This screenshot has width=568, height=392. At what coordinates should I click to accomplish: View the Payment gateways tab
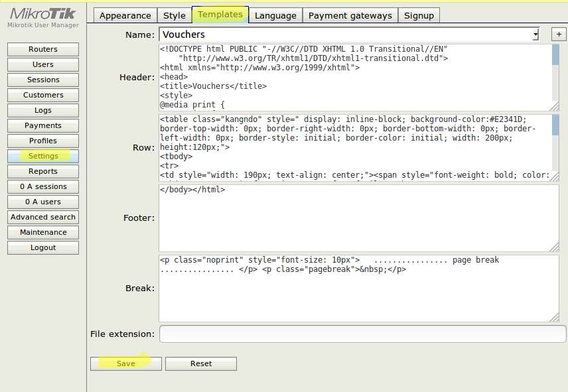(x=350, y=15)
